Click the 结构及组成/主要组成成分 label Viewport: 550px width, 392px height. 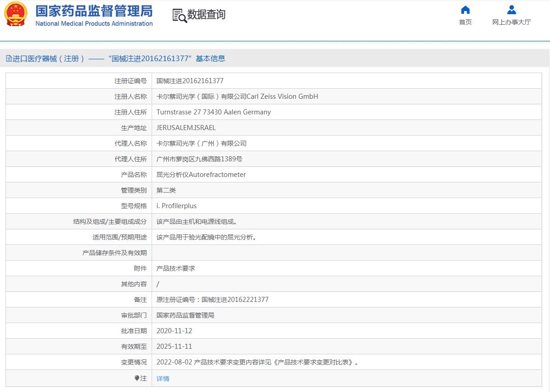click(x=110, y=222)
